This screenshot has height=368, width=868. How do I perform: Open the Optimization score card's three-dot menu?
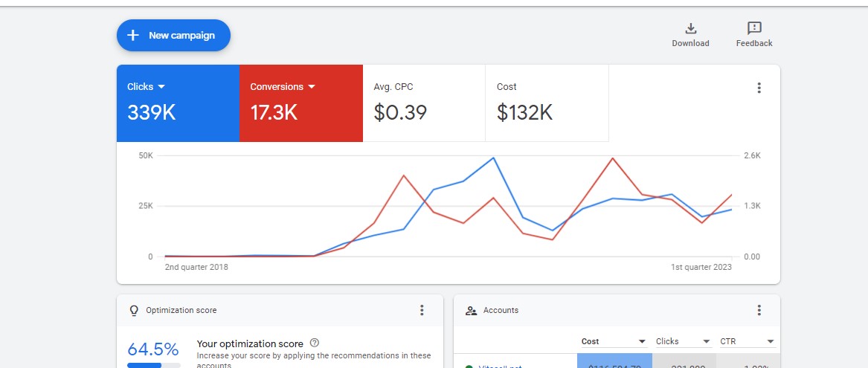pyautogui.click(x=422, y=310)
